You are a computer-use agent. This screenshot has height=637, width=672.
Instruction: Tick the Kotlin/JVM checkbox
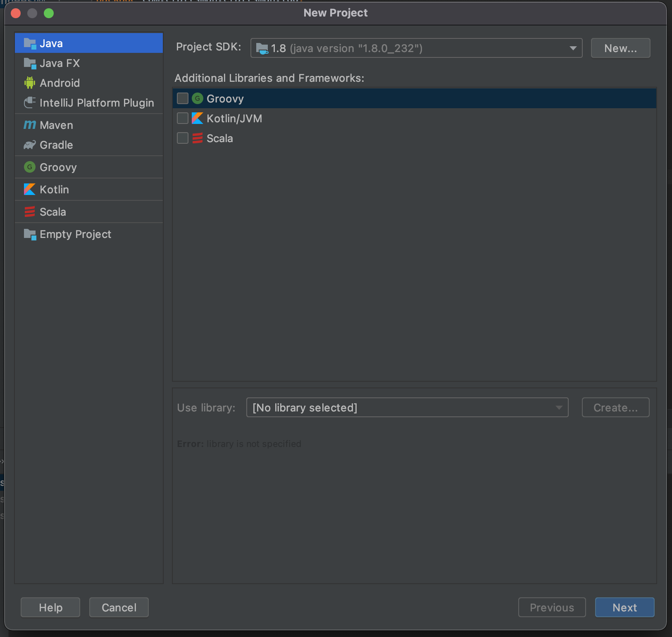pyautogui.click(x=183, y=118)
